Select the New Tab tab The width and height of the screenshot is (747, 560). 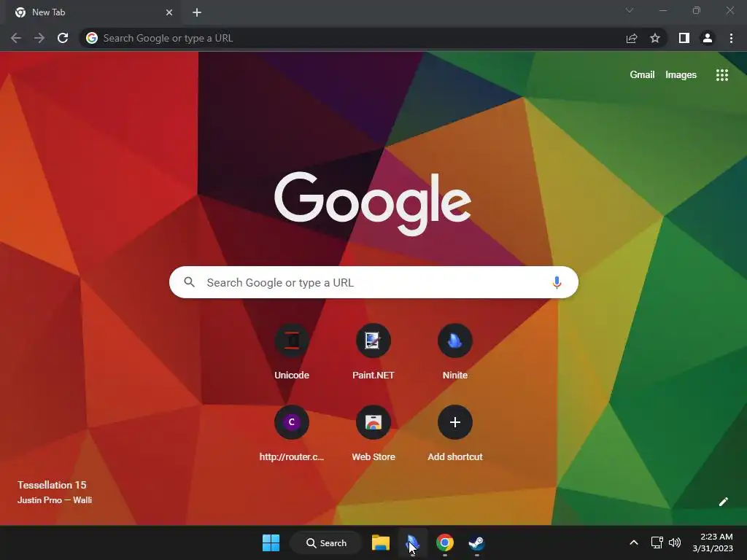(93, 12)
